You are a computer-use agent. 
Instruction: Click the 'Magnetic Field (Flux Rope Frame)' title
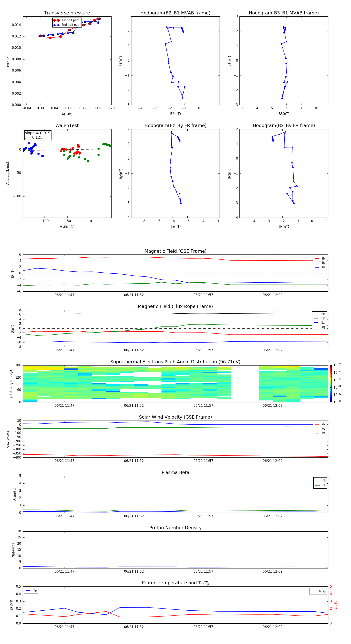(x=175, y=307)
